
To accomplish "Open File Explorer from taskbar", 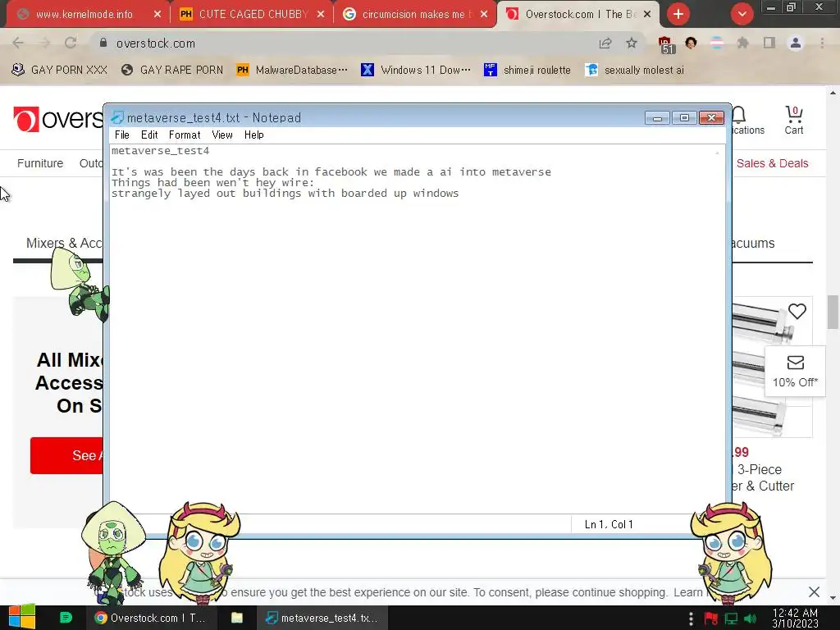I will 237,618.
